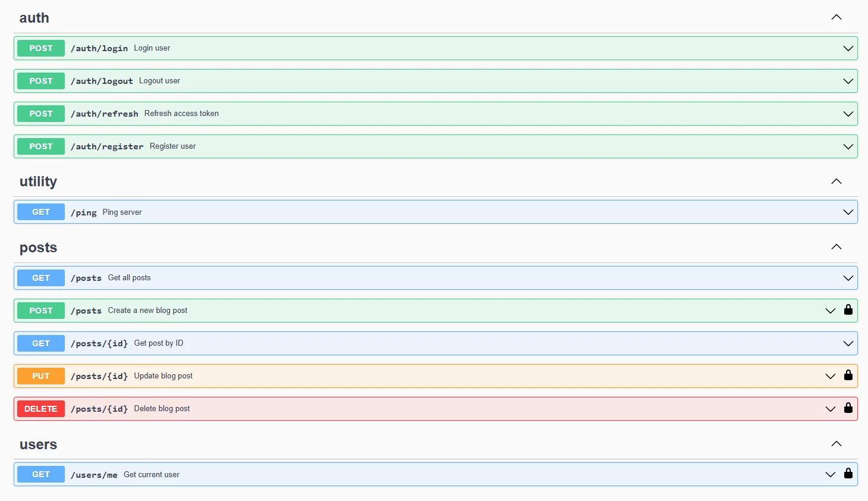Screen dimensions: 868x501
Task: Expand chevron on DELETE /posts/{id} row
Action: (x=830, y=409)
